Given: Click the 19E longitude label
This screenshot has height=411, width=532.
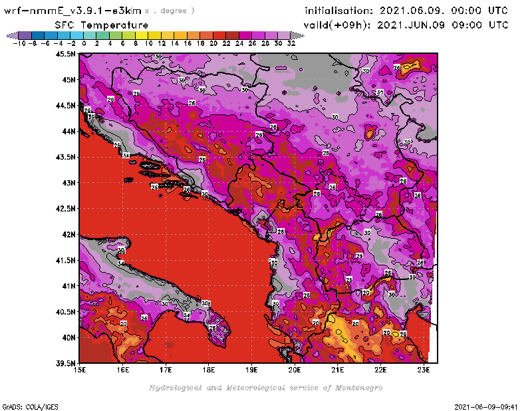Looking at the screenshot, I should tap(252, 370).
